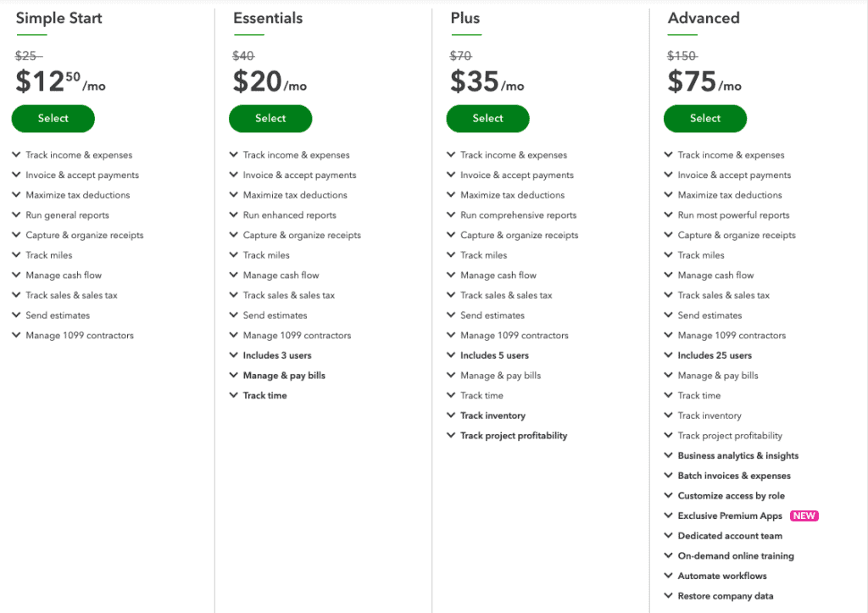Click the pink NEW badge
The image size is (868, 613).
(804, 515)
